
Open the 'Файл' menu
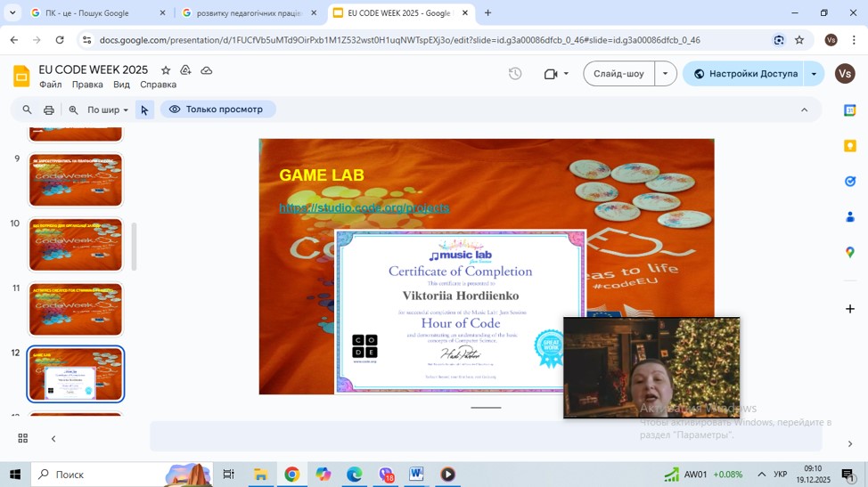(51, 85)
